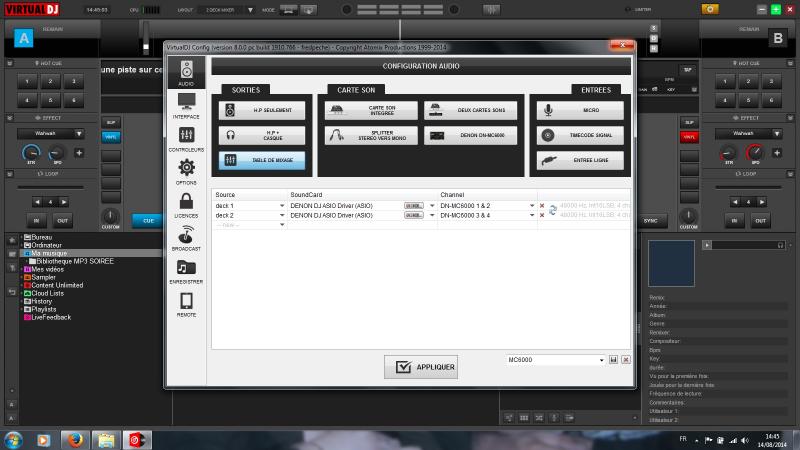This screenshot has height=450, width=800.
Task: Open the Enregistrer recording section
Action: tap(186, 271)
